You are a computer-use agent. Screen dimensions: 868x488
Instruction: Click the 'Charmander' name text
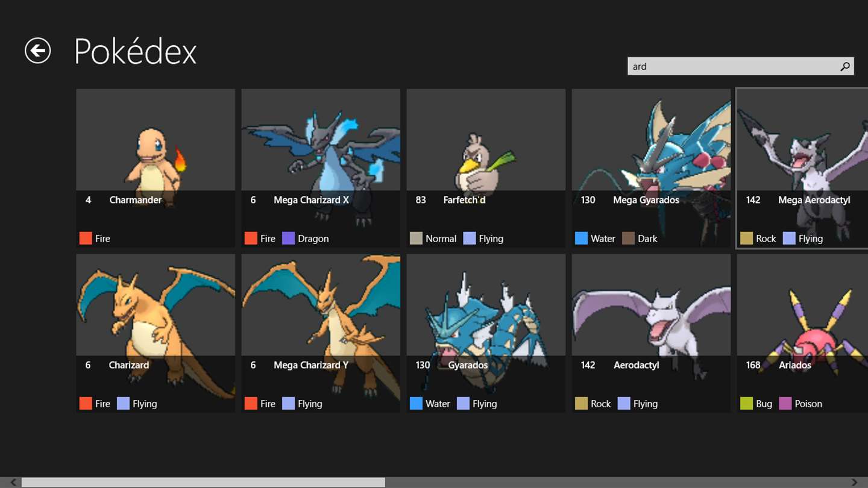tap(135, 200)
